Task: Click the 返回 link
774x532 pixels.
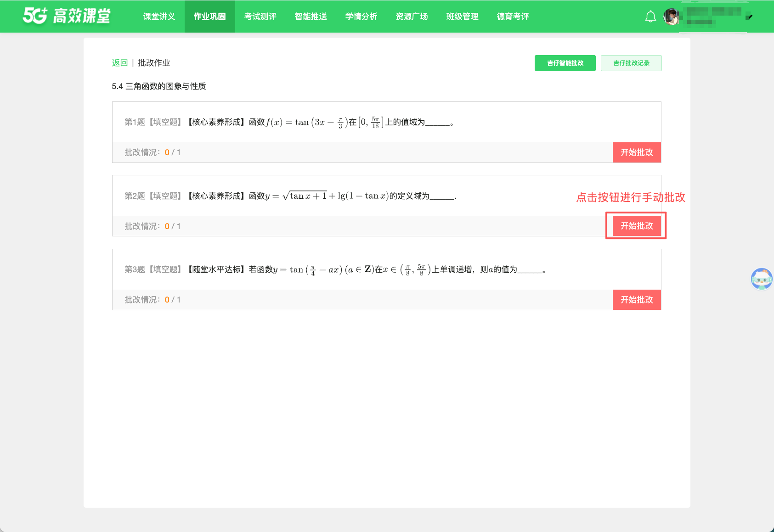Action: (120, 63)
